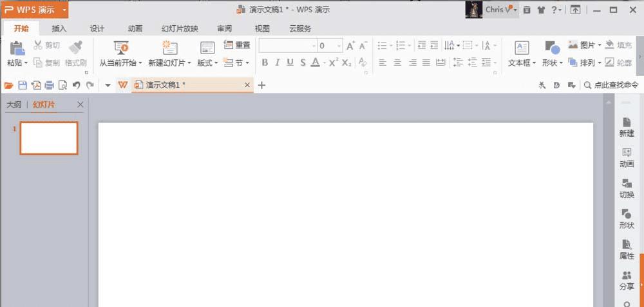644x307 pixels.
Task: Toggle numbered list
Action: pyautogui.click(x=401, y=45)
